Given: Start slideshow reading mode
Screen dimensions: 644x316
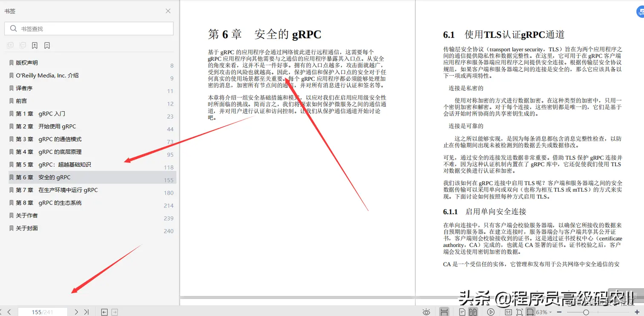Looking at the screenshot, I should click(490, 311).
